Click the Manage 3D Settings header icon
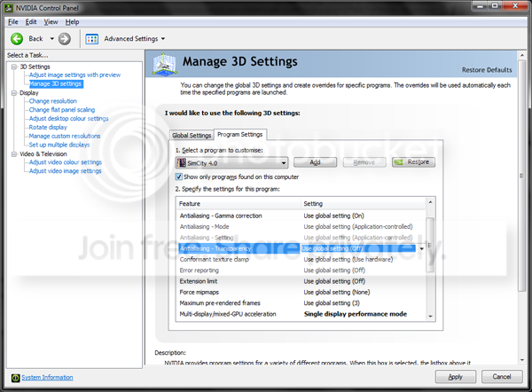 pos(165,64)
